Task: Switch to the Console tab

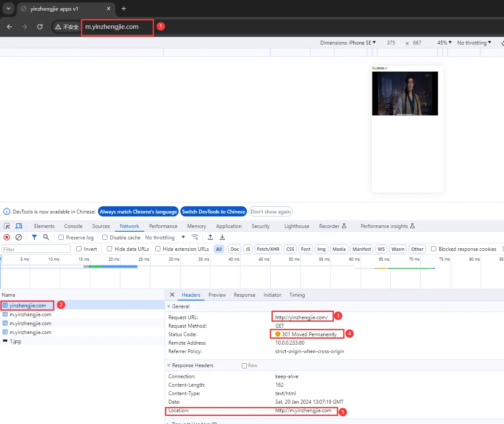Action: pyautogui.click(x=73, y=226)
